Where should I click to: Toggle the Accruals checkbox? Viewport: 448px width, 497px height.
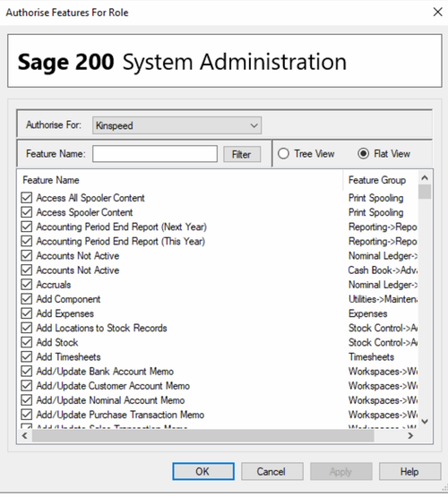pos(27,284)
